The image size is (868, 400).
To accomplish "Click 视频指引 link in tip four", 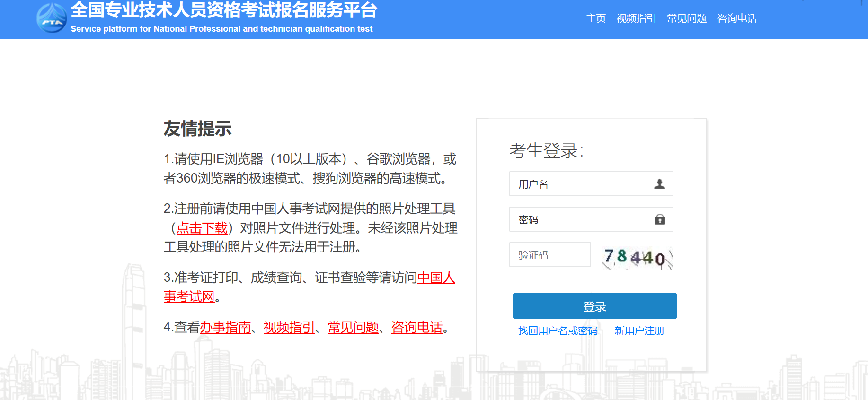I will coord(289,327).
